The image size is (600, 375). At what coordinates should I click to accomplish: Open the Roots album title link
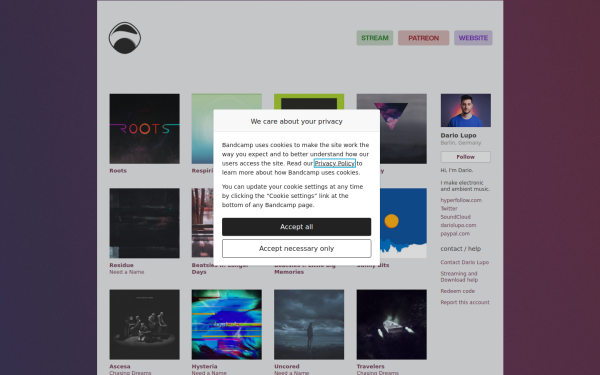tap(118, 171)
